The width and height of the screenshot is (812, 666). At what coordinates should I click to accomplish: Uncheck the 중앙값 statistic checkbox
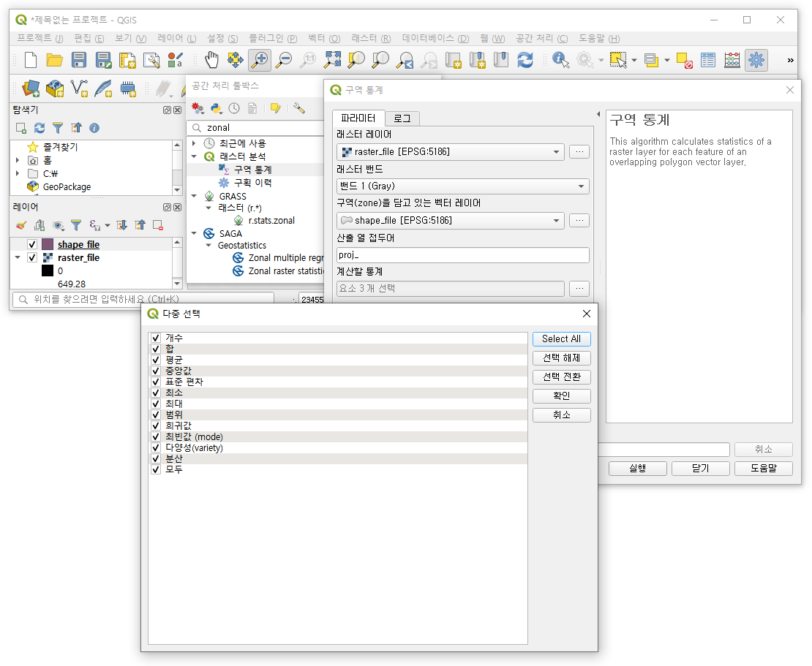(x=155, y=371)
